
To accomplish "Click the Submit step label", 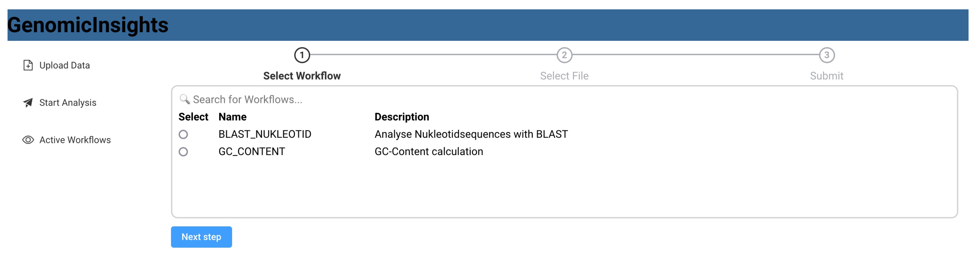I will [826, 76].
